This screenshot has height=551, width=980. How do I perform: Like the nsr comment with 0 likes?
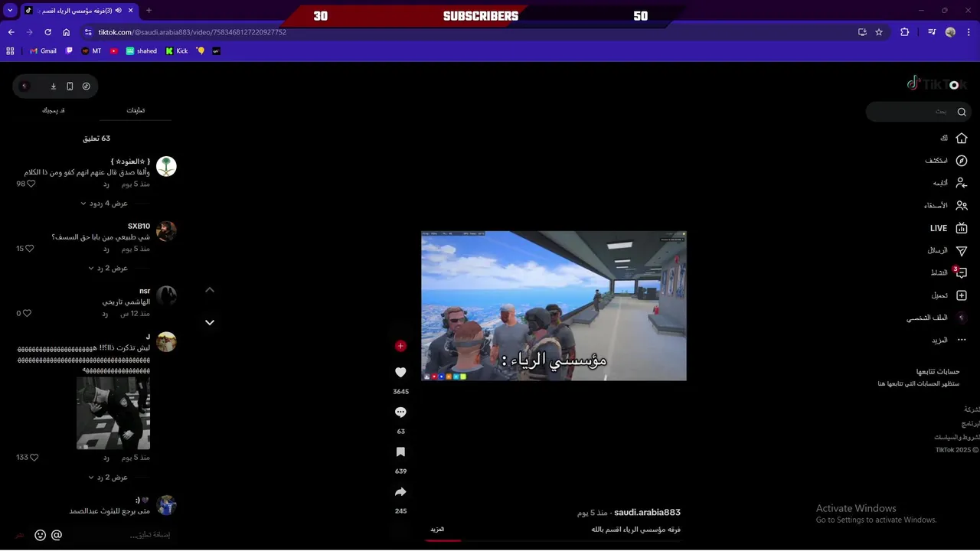pos(27,314)
